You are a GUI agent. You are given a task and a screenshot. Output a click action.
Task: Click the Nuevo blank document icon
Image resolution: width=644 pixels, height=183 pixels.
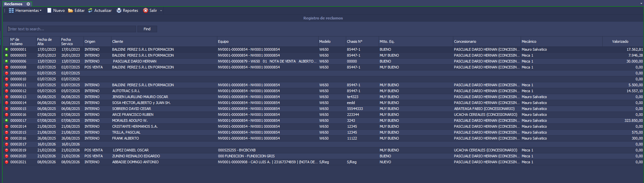tap(49, 11)
